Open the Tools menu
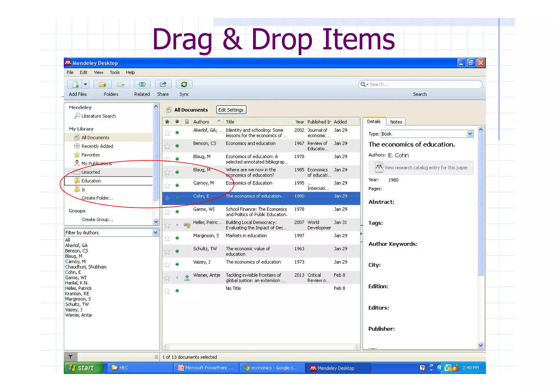Screen dimensions: 555x392 [x=115, y=72]
